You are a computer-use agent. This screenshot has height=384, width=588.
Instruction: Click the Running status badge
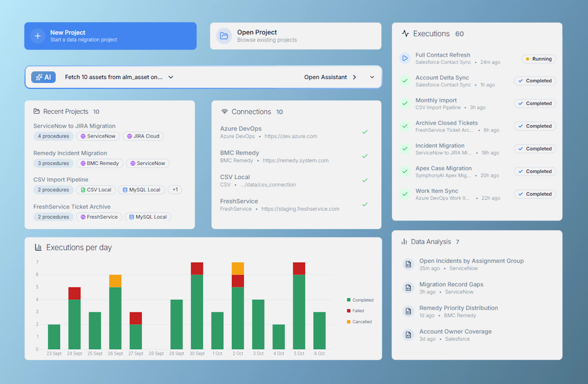pyautogui.click(x=539, y=59)
